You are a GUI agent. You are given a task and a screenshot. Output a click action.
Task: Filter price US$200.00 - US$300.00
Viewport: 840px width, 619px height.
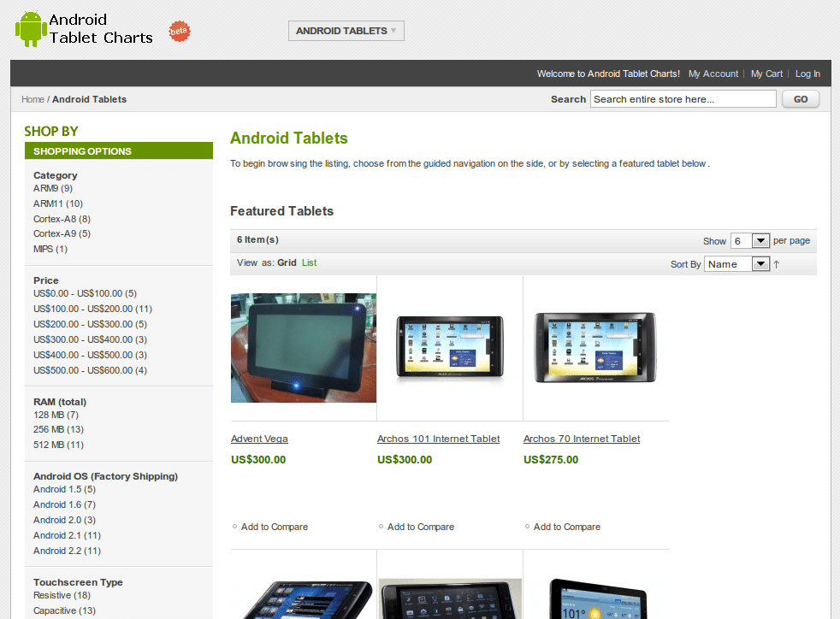coord(90,325)
